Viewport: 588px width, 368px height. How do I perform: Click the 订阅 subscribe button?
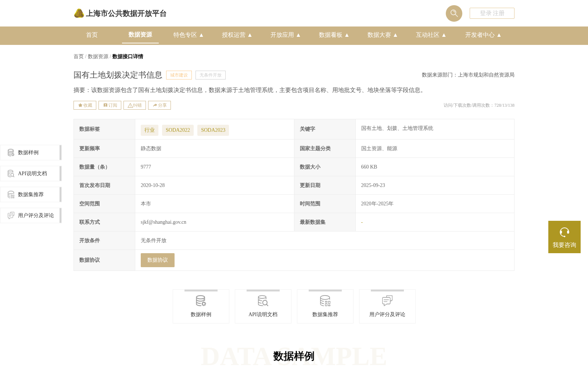pos(110,105)
